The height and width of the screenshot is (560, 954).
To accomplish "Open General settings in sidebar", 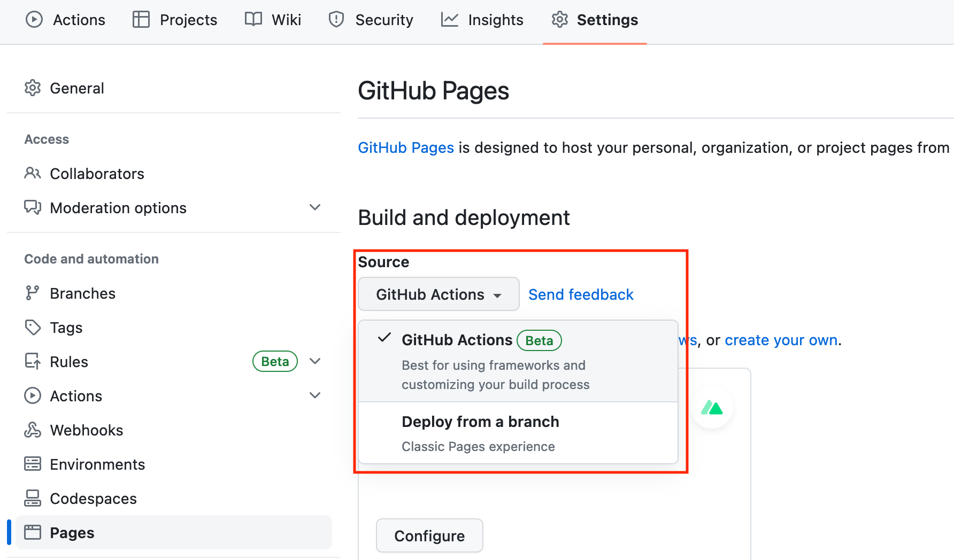I will (174, 88).
